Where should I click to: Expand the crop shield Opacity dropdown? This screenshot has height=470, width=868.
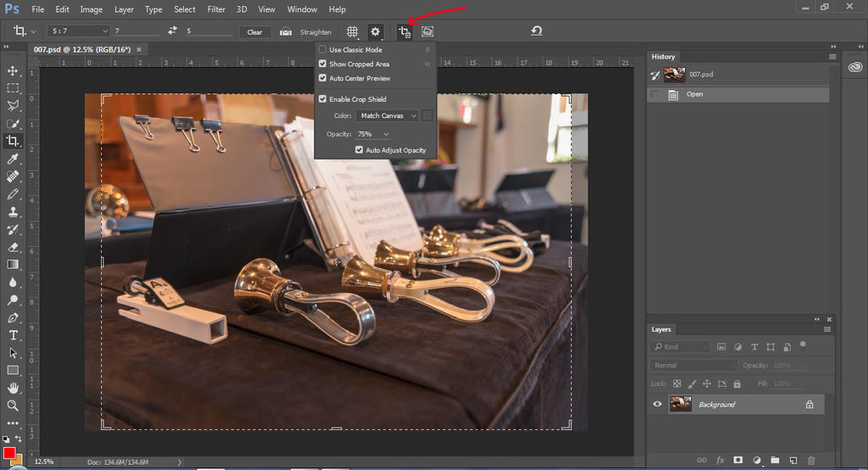click(373, 134)
